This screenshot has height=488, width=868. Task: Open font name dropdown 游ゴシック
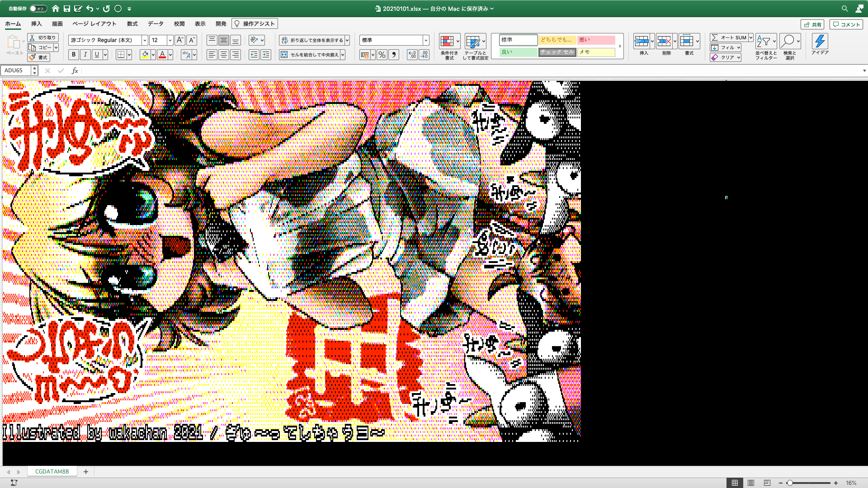click(145, 40)
